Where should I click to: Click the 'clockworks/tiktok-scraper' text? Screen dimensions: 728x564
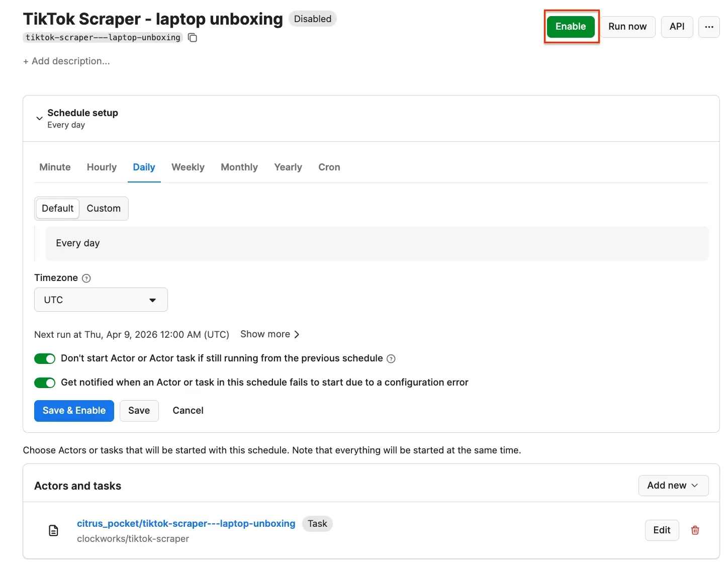click(133, 539)
